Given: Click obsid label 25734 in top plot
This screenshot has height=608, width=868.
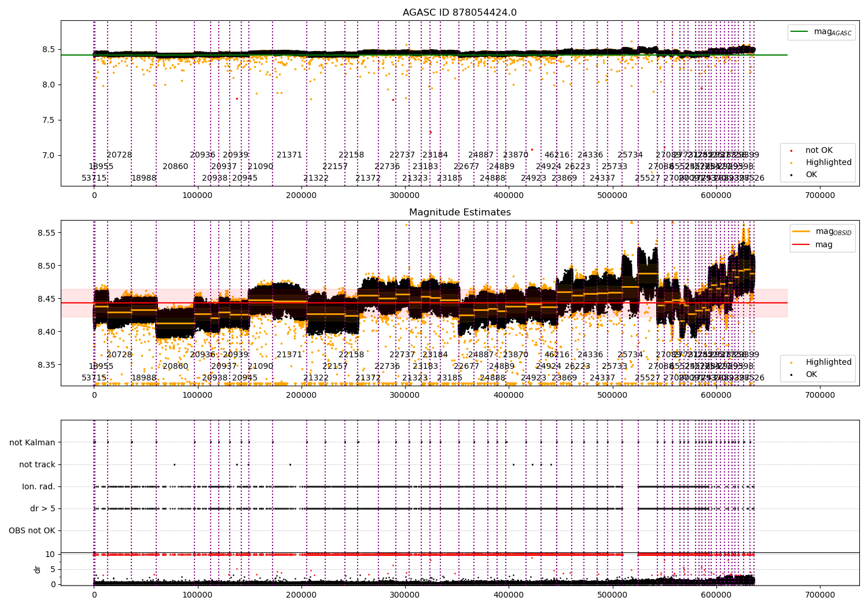Looking at the screenshot, I should point(630,155).
